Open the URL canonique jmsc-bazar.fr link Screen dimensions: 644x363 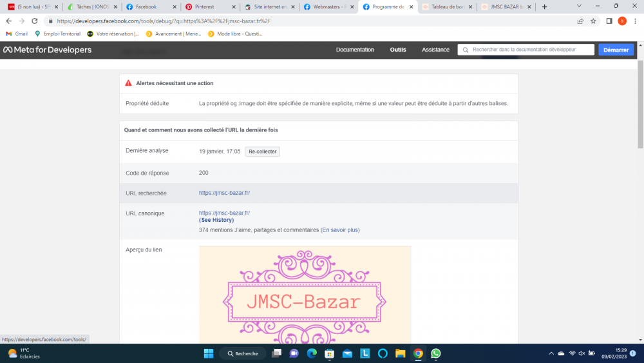224,213
